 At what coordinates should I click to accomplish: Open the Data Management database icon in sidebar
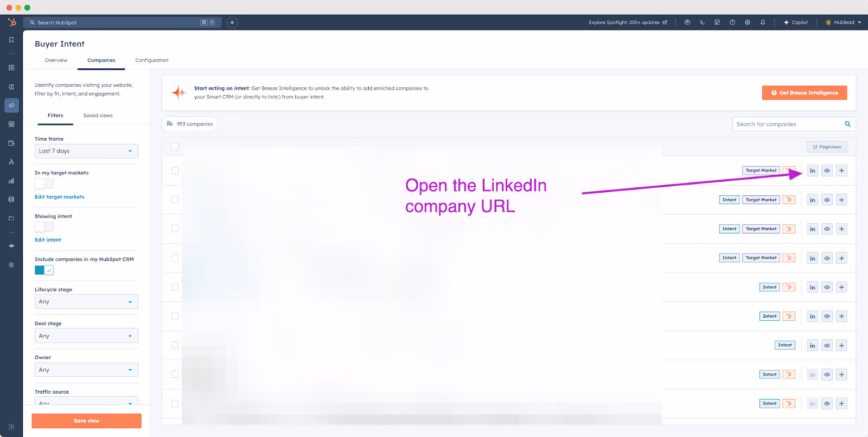[x=11, y=199]
